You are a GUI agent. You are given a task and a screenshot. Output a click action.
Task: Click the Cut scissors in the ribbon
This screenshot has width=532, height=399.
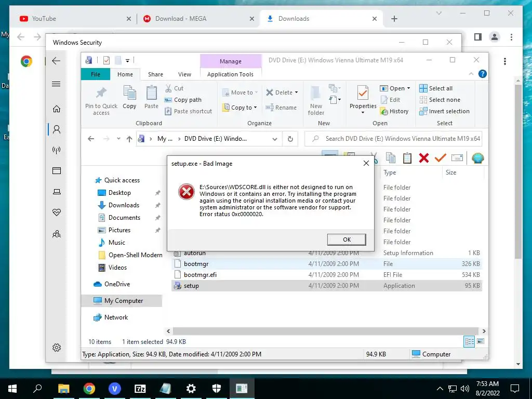pyautogui.click(x=174, y=88)
